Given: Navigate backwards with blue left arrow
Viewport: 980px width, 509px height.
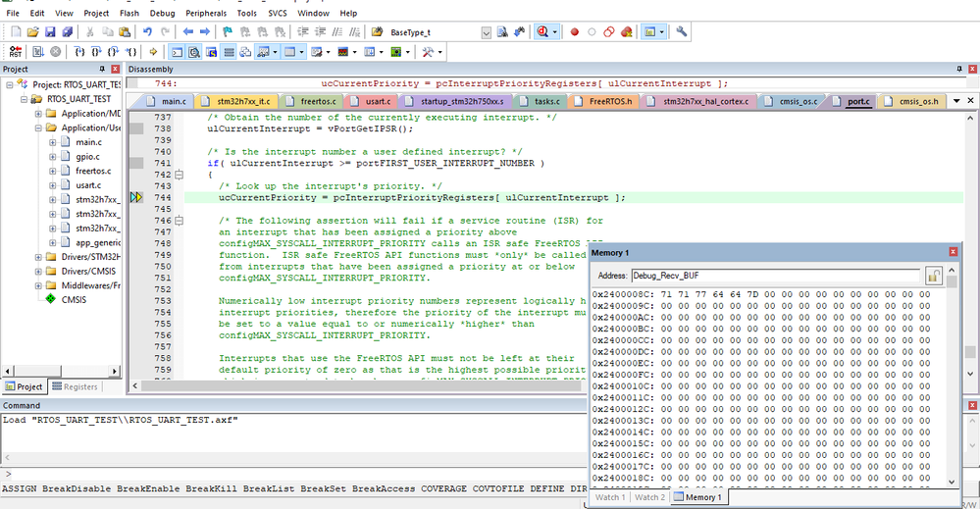Looking at the screenshot, I should (x=188, y=31).
